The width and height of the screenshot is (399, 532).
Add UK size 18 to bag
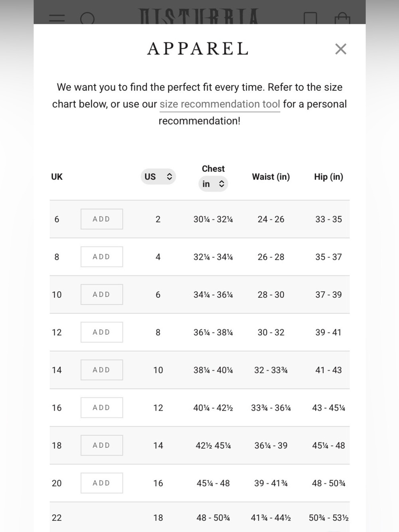pyautogui.click(x=102, y=445)
